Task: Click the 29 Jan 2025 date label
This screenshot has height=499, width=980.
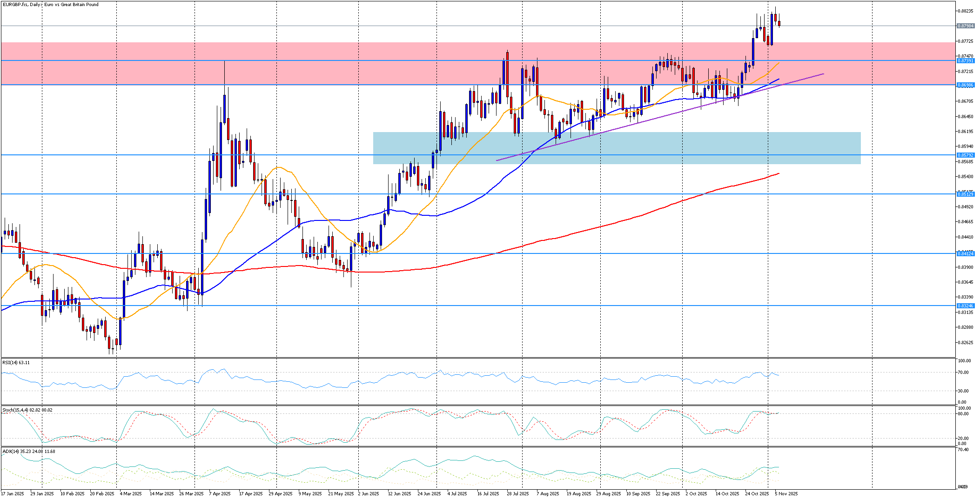Action: point(42,494)
